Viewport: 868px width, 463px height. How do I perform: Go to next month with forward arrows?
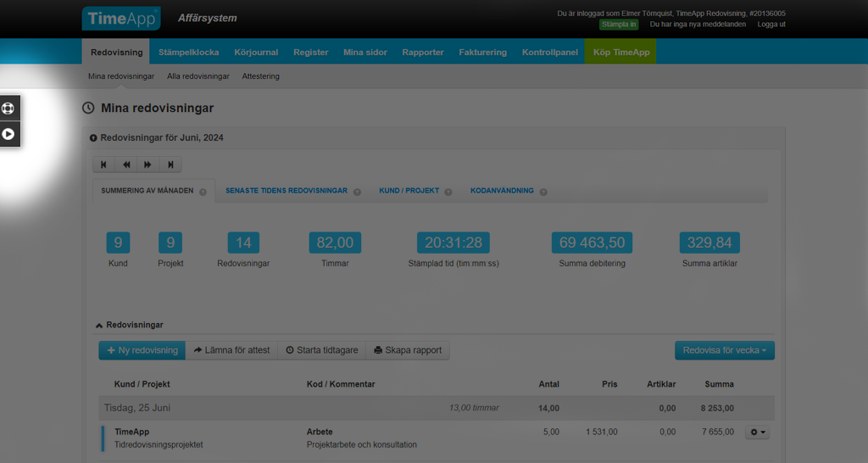(x=148, y=165)
